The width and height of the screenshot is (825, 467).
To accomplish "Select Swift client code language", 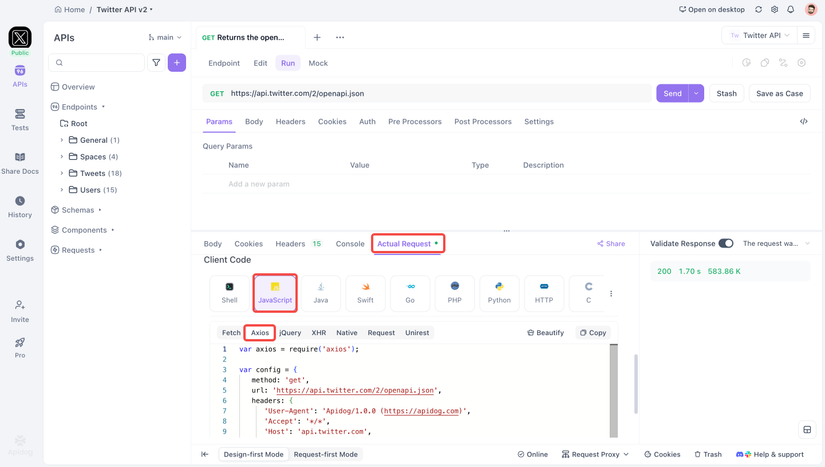I will coord(365,293).
